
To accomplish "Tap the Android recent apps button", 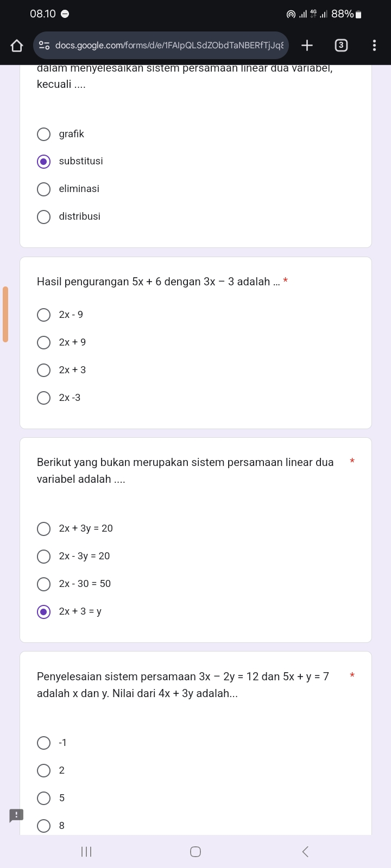I will point(86,852).
